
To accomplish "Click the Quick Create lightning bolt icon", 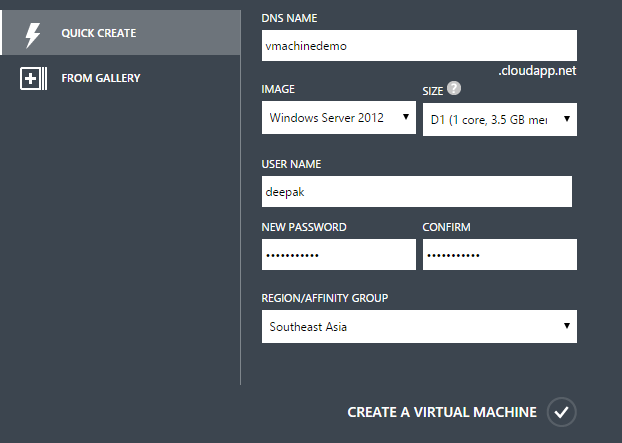I will (33, 34).
